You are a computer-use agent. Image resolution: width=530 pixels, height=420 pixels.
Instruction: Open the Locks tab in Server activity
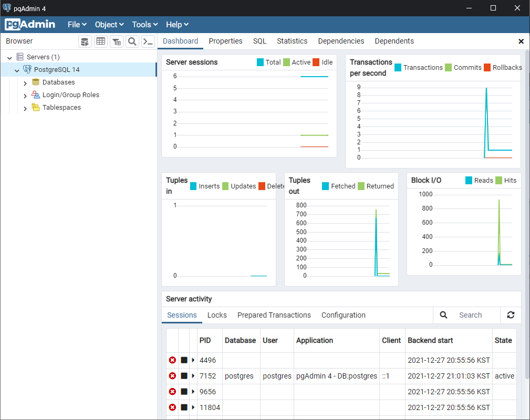point(217,315)
